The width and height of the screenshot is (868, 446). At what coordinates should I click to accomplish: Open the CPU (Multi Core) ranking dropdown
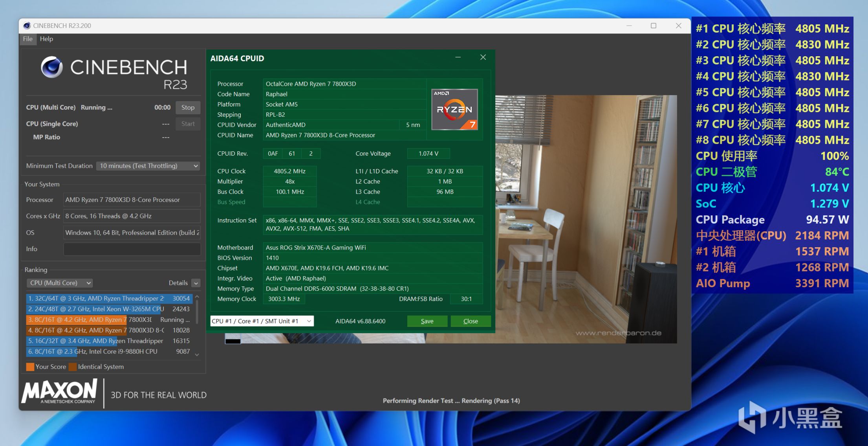(x=60, y=283)
